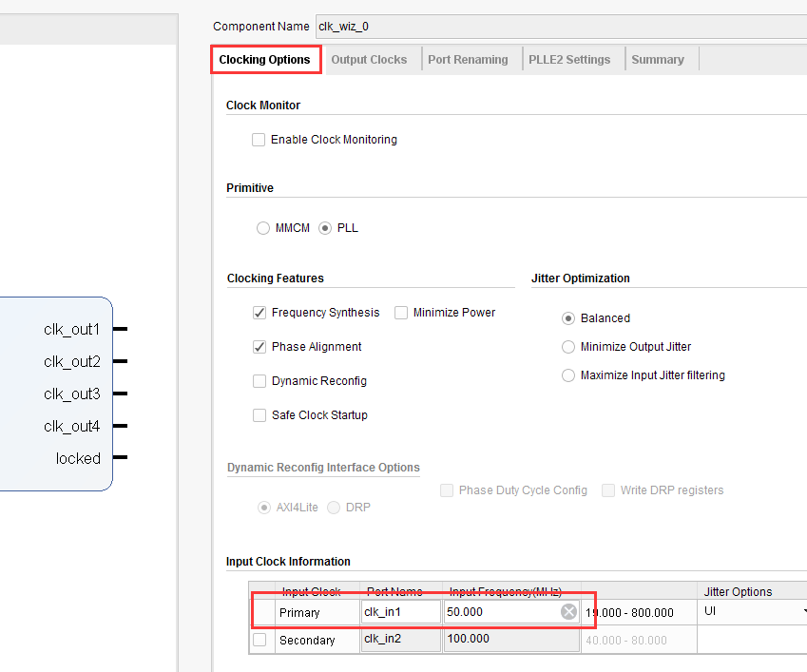
Task: Open the Clocking Options tab
Action: (265, 60)
